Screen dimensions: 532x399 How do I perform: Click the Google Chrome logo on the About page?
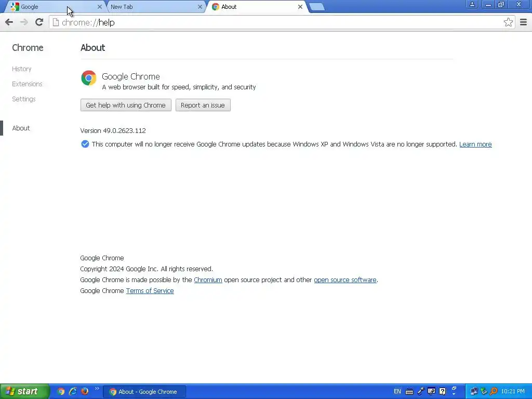(88, 78)
